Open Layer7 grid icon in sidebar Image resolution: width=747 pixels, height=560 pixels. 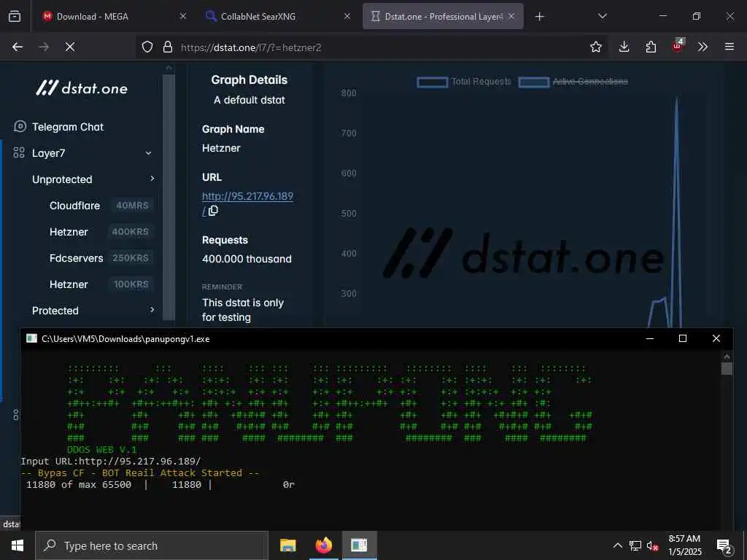click(19, 152)
